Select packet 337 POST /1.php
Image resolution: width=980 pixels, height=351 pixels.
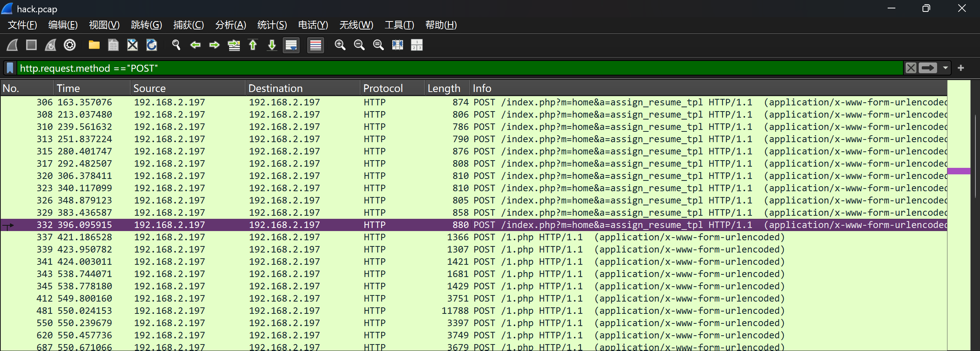(474, 237)
